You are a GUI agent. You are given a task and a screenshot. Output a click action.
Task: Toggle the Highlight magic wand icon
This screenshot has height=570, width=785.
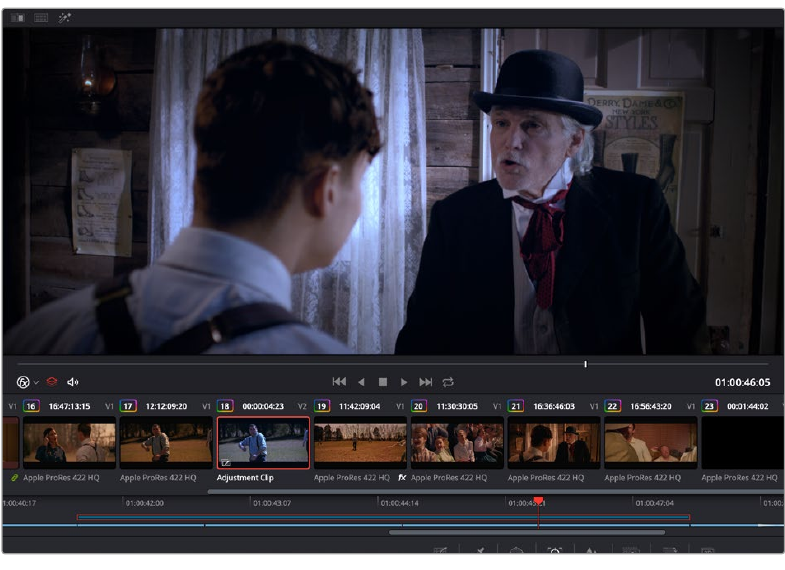(x=64, y=18)
